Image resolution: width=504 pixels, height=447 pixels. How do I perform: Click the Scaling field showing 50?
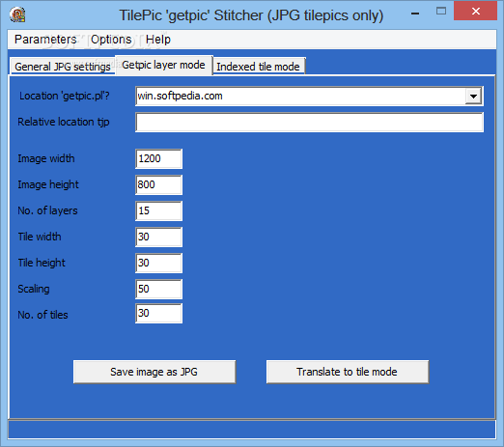(x=158, y=289)
